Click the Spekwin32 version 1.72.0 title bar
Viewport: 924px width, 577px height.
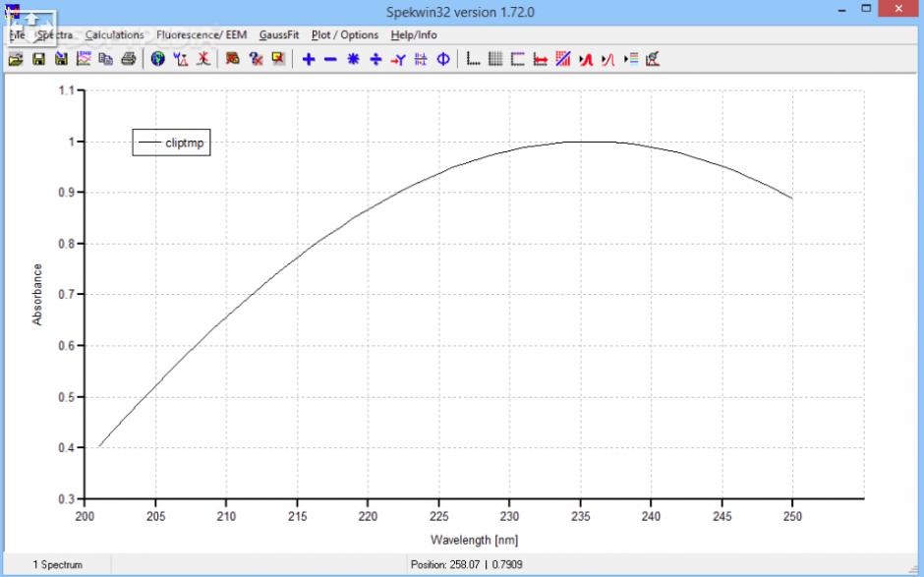460,12
